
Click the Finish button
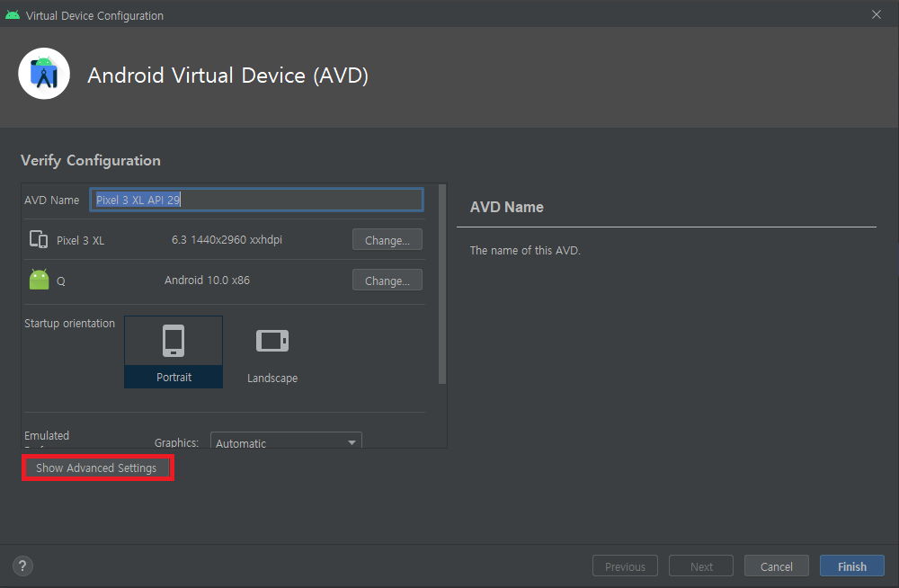[852, 566]
